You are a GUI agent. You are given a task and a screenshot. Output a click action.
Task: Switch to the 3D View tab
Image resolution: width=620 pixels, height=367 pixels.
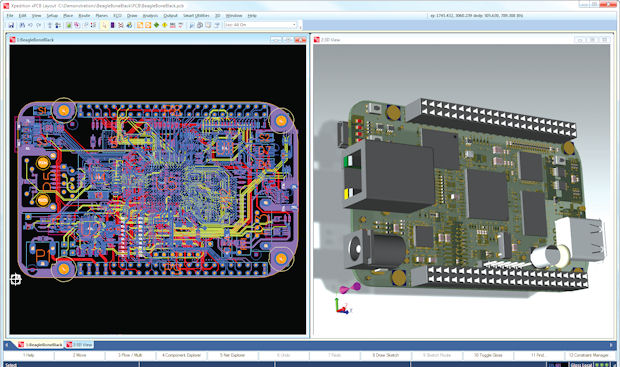79,345
